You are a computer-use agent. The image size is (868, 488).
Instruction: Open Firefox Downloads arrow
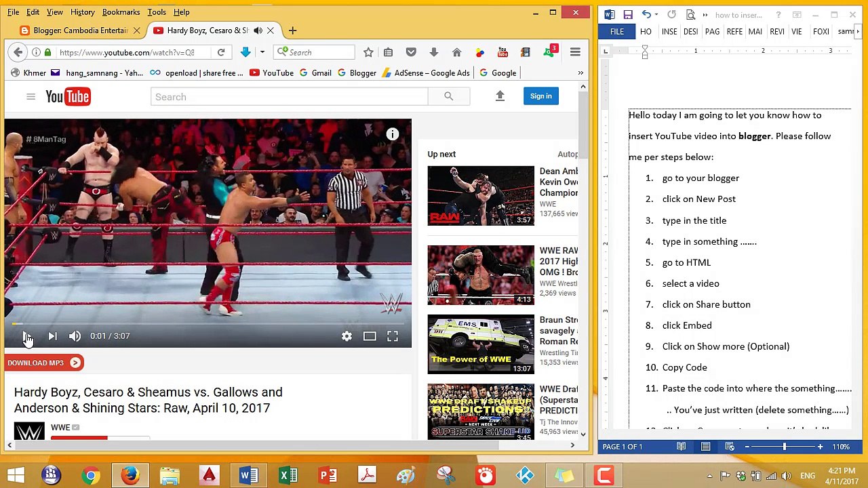(x=434, y=52)
